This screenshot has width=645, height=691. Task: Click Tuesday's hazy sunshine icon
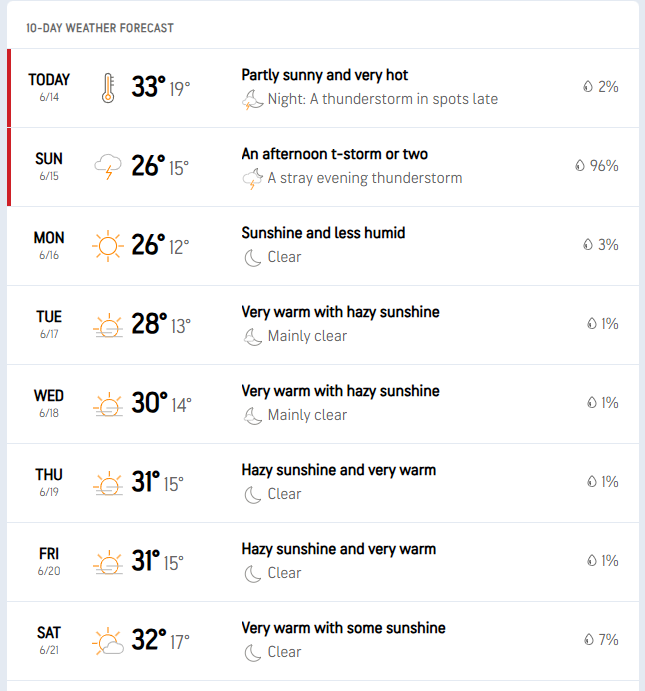point(108,325)
